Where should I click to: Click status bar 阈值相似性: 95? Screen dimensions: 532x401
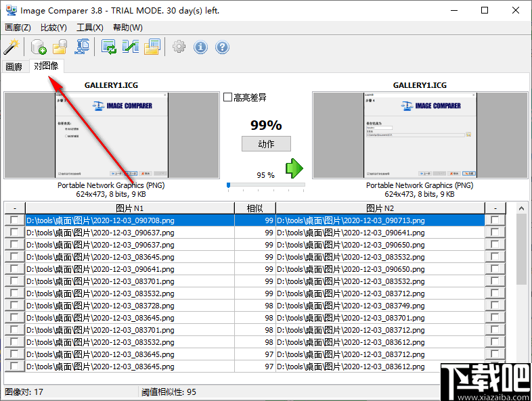169,392
